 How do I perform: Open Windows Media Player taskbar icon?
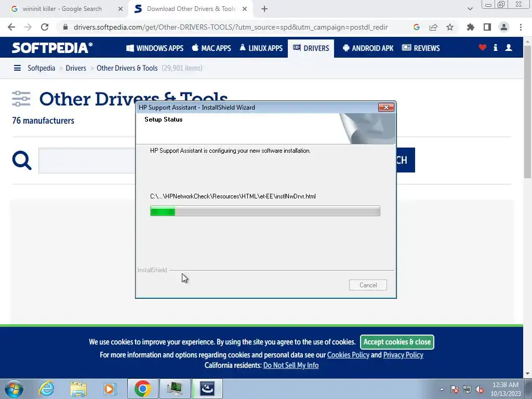110,389
